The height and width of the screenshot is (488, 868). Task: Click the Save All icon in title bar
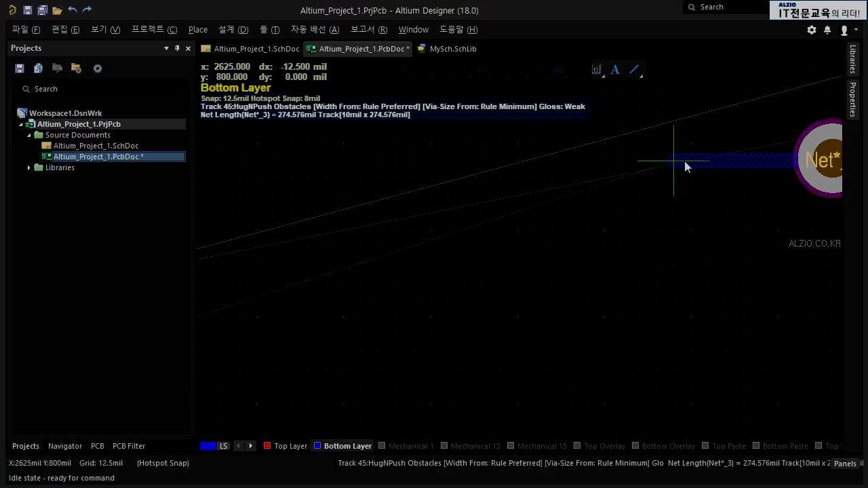pyautogui.click(x=42, y=10)
